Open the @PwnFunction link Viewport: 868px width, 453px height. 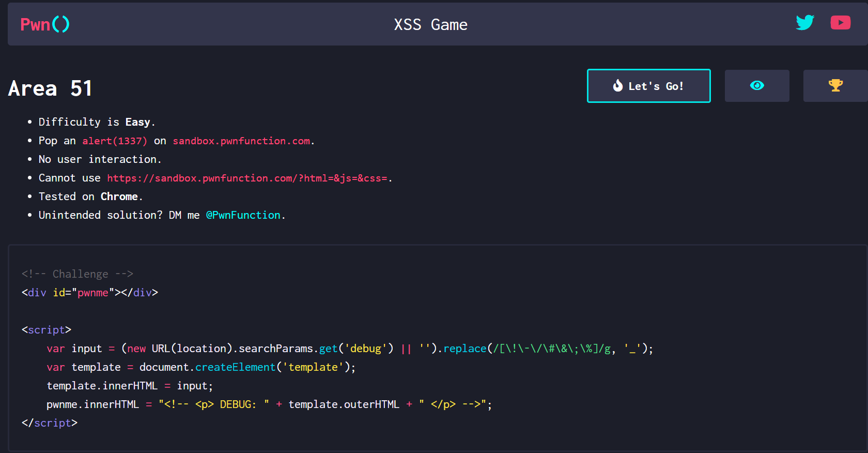[x=243, y=215]
